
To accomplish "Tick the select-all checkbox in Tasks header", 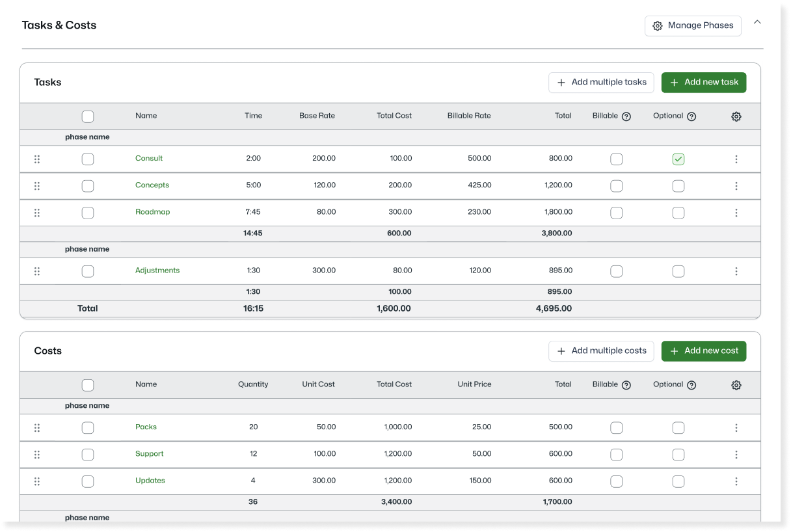I will [88, 116].
